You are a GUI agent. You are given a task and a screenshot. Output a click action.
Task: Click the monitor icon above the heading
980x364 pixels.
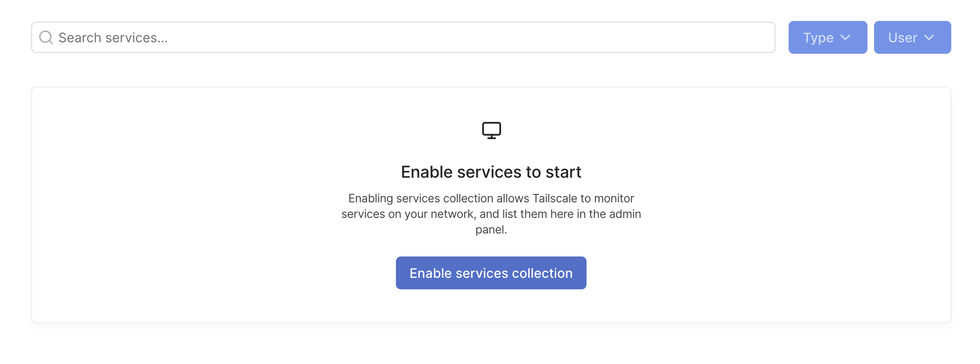point(491,130)
